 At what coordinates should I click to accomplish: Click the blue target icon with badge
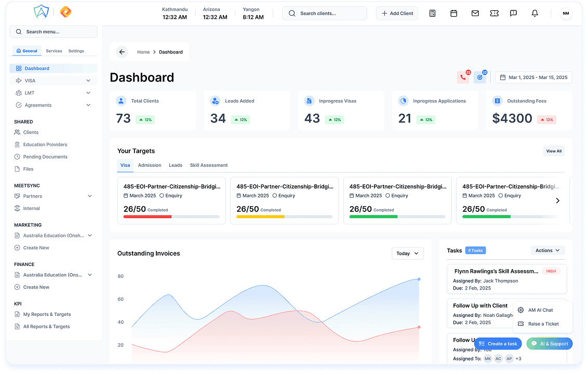(x=479, y=77)
